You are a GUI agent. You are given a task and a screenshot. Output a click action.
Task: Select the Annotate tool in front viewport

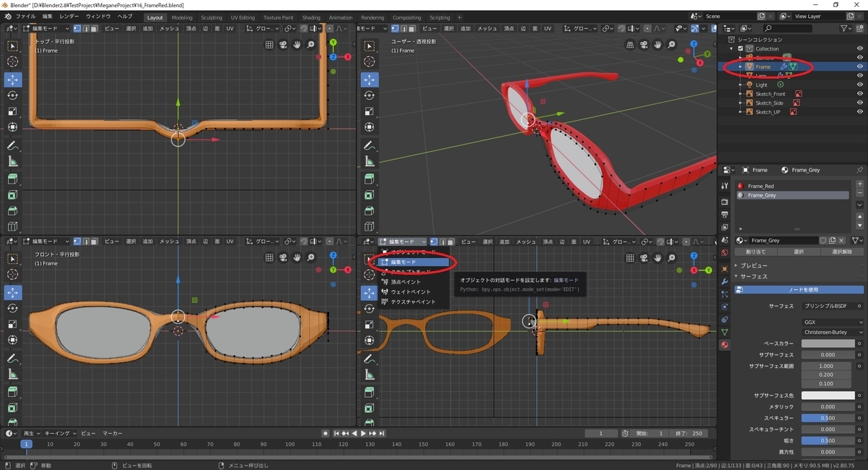[12, 359]
